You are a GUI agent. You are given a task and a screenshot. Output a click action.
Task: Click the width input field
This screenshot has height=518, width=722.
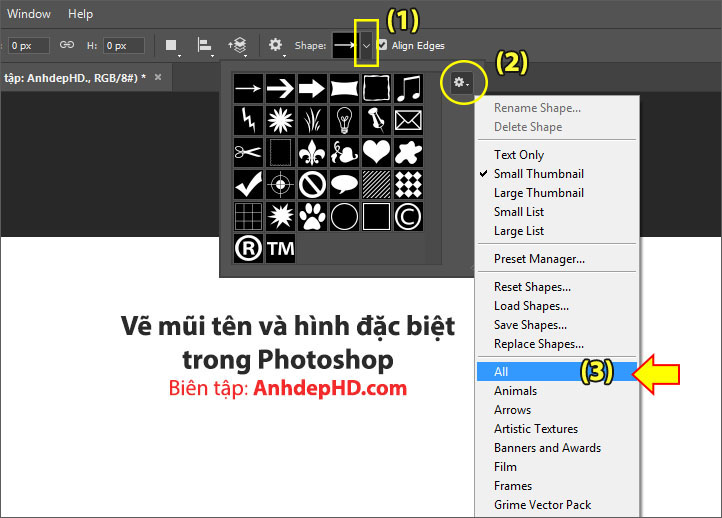tap(29, 46)
